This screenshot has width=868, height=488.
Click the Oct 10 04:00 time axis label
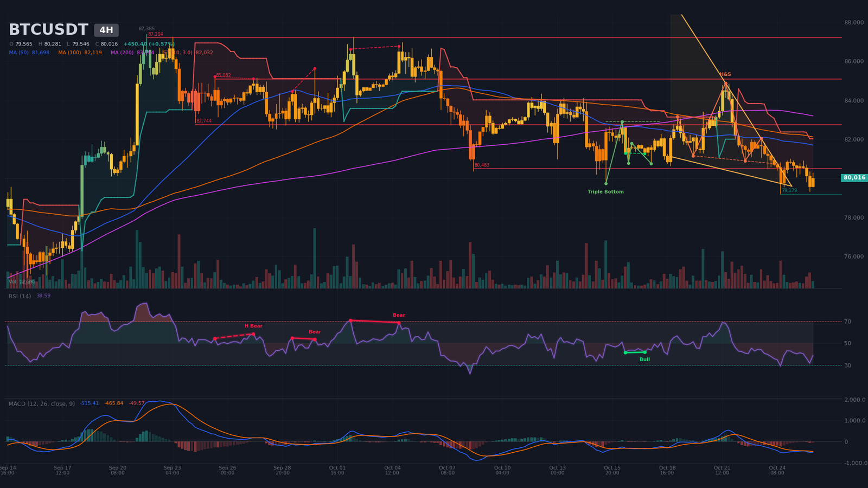(502, 470)
